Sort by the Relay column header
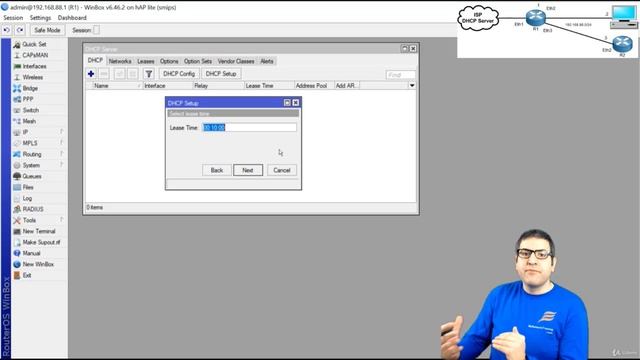This screenshot has height=360, width=640. [x=218, y=86]
